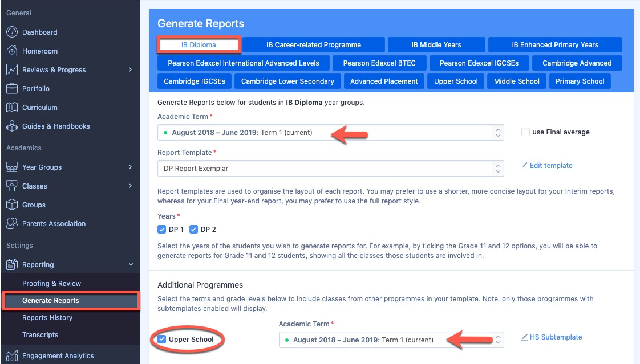Image resolution: width=640 pixels, height=364 pixels.
Task: Click the pencil icon beside HS Subtemplate
Action: [524, 337]
